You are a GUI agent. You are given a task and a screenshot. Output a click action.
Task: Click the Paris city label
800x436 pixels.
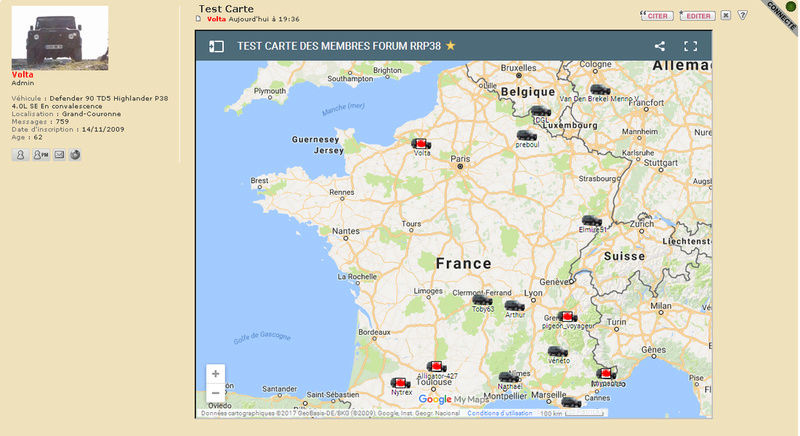[x=460, y=159]
